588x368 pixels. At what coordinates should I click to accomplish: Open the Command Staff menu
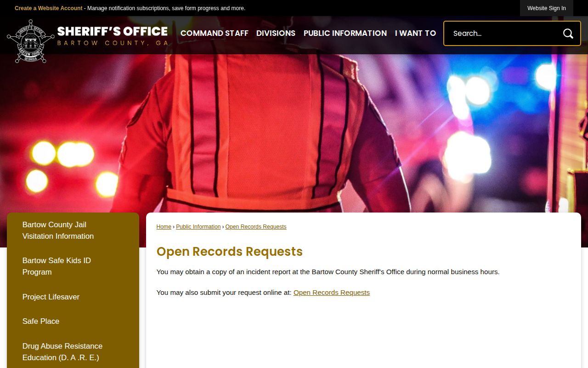pyautogui.click(x=215, y=33)
